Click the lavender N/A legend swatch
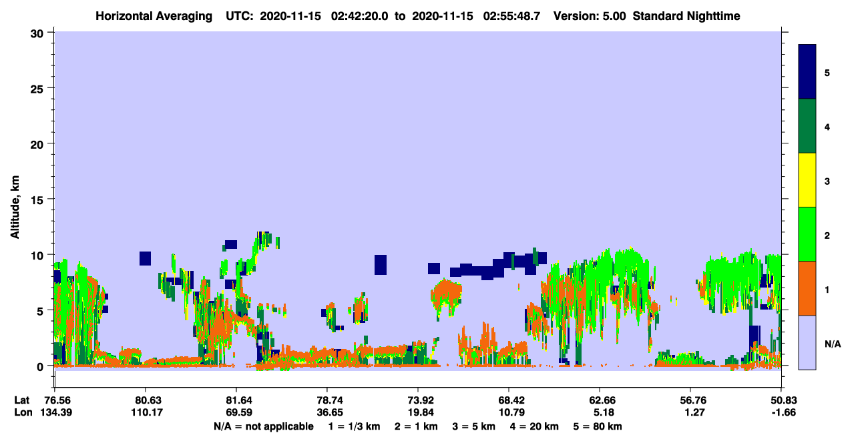868x445 pixels. pyautogui.click(x=807, y=342)
